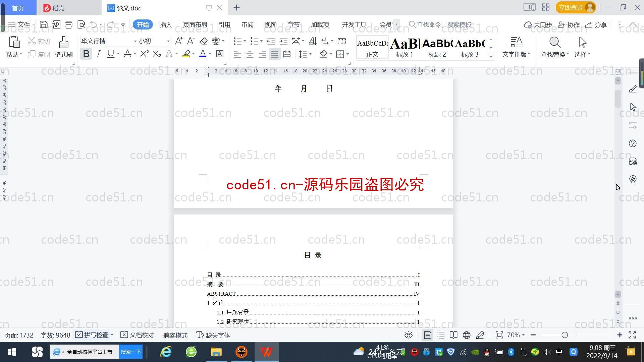Switch to 引用 ribbon tab
This screenshot has width=644, height=362.
pyautogui.click(x=224, y=24)
